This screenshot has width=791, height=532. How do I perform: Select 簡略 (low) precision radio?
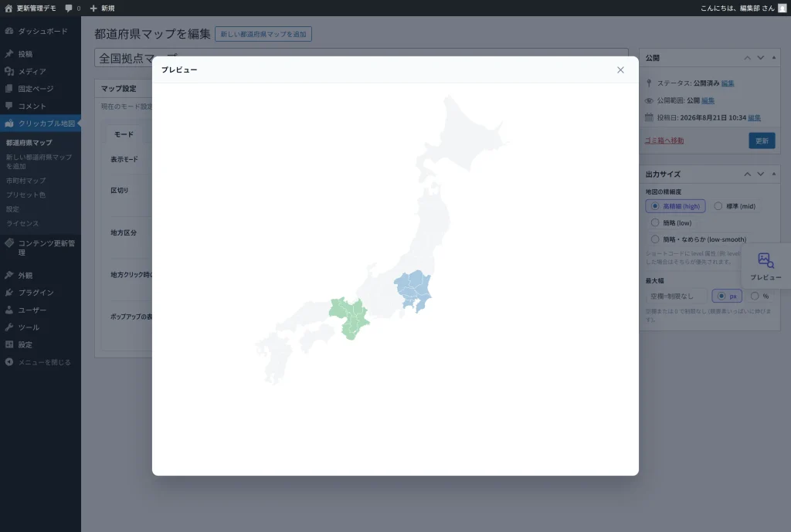(x=655, y=223)
